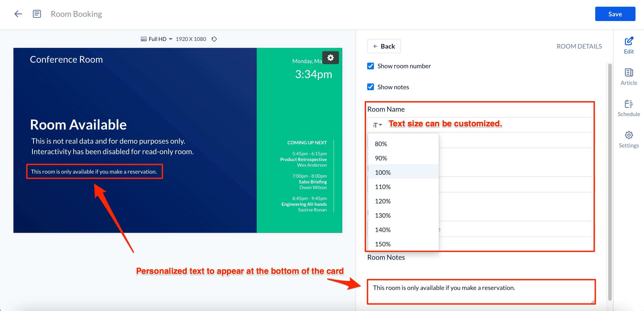Open the Settings panel in the right sidebar

pos(629,139)
